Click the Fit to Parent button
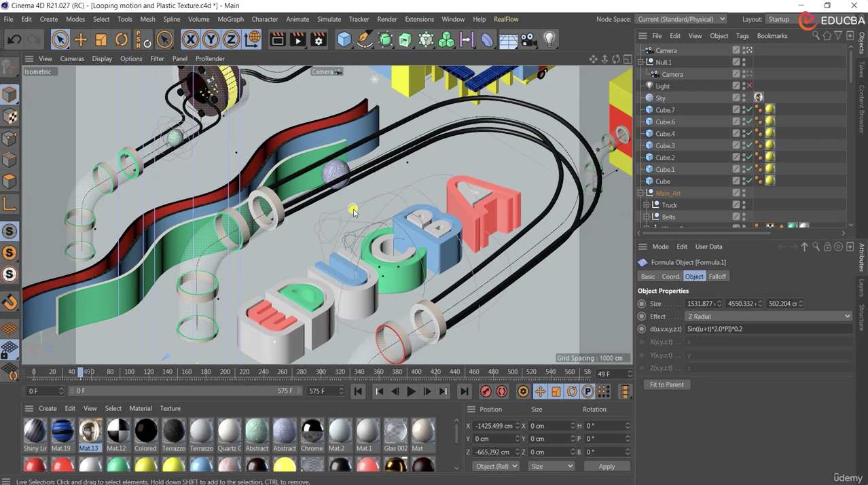Image resolution: width=868 pixels, height=485 pixels. pos(666,384)
